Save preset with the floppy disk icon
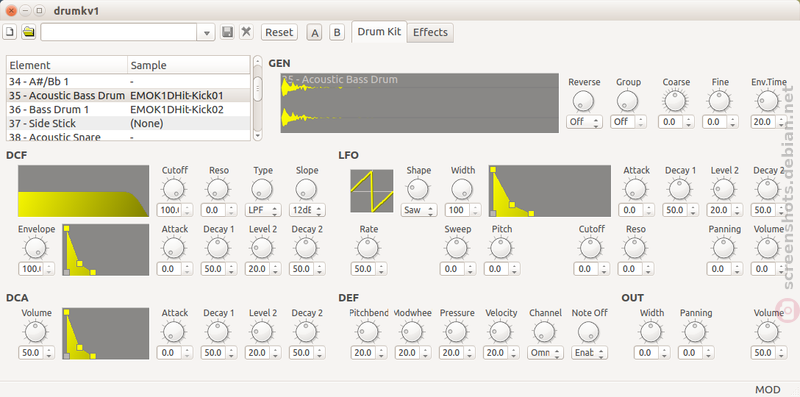 [228, 32]
